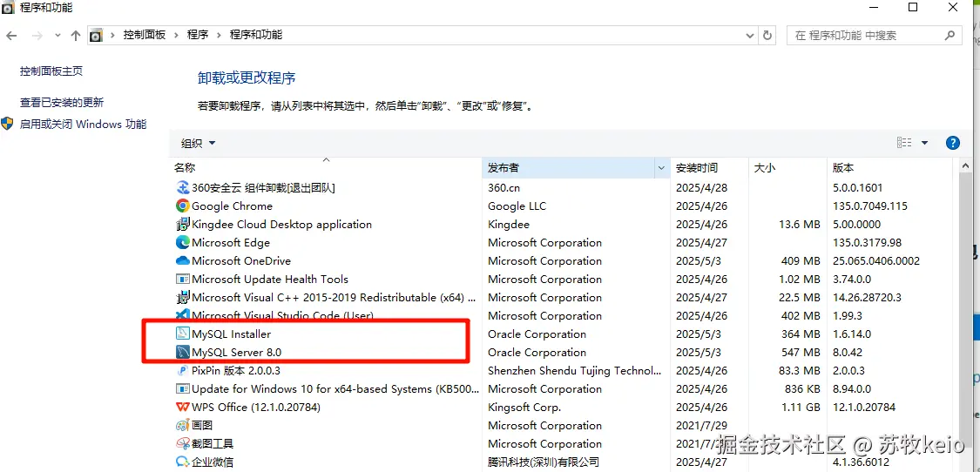Select the Oracle Corporation cell for MySQL Installer
Image resolution: width=980 pixels, height=472 pixels.
coord(537,334)
